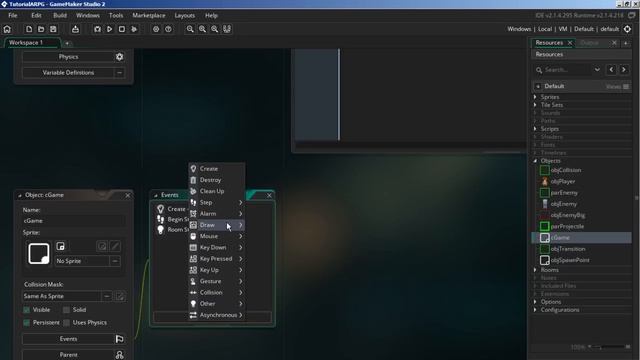Viewport: 640px width, 360px height.
Task: Go to the previous search result arrow
Action: pos(611,70)
